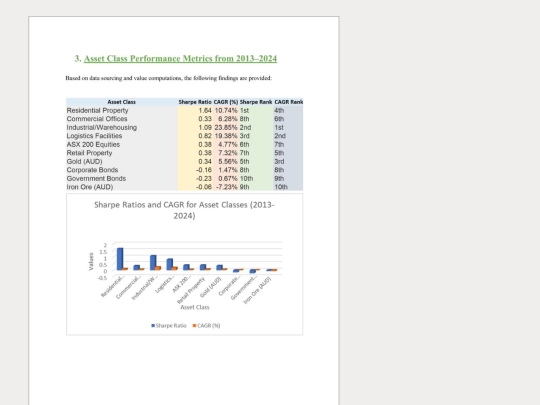This screenshot has height=405, width=540.
Task: Select Sharpe Ratio value 0.82
Action: point(205,136)
